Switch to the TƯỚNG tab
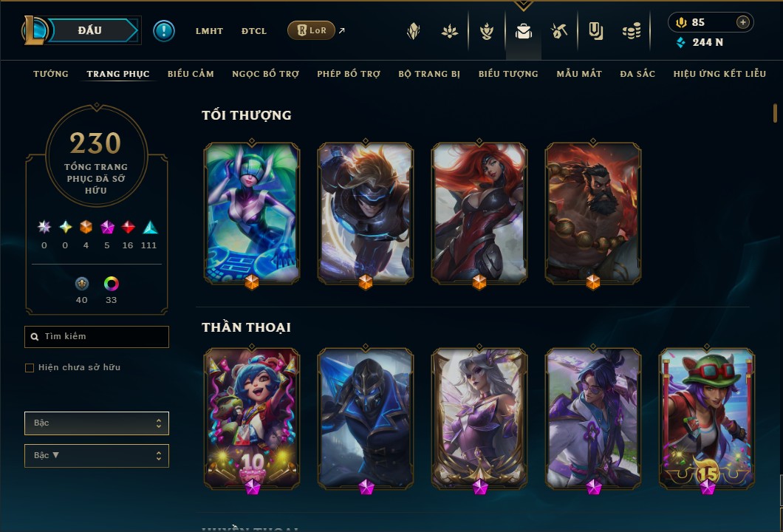Image resolution: width=783 pixels, height=532 pixels. coord(51,74)
